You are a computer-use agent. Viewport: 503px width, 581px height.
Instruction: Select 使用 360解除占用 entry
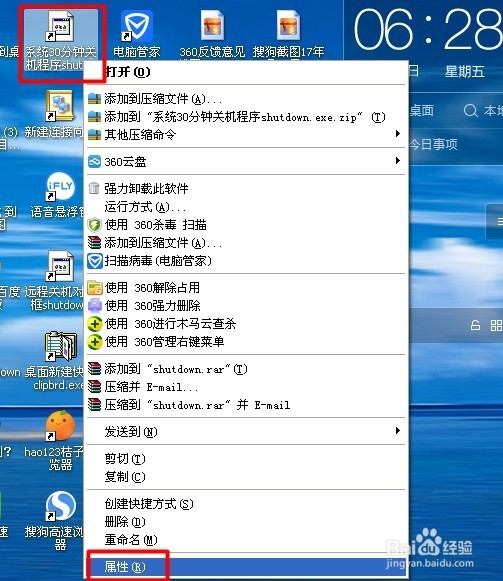[x=246, y=288]
